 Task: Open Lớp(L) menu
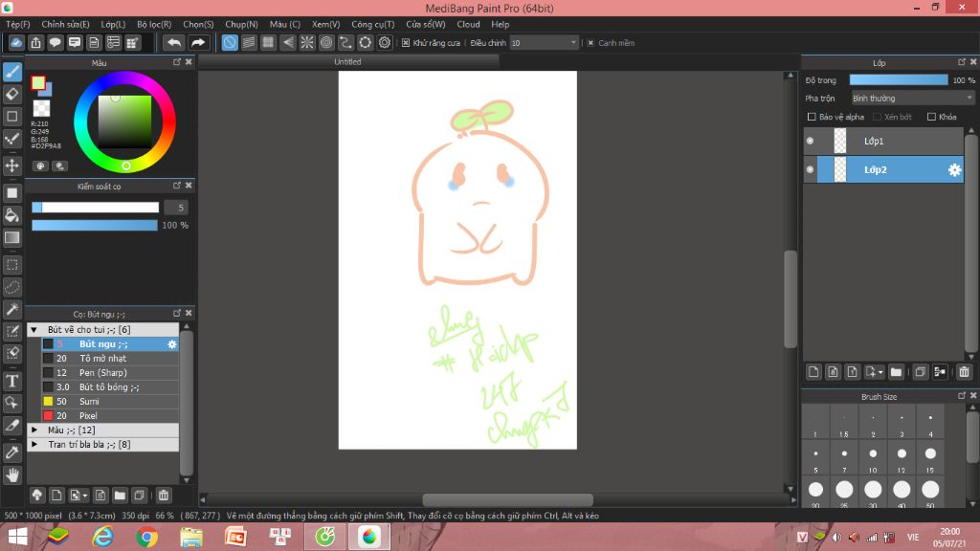pos(113,24)
